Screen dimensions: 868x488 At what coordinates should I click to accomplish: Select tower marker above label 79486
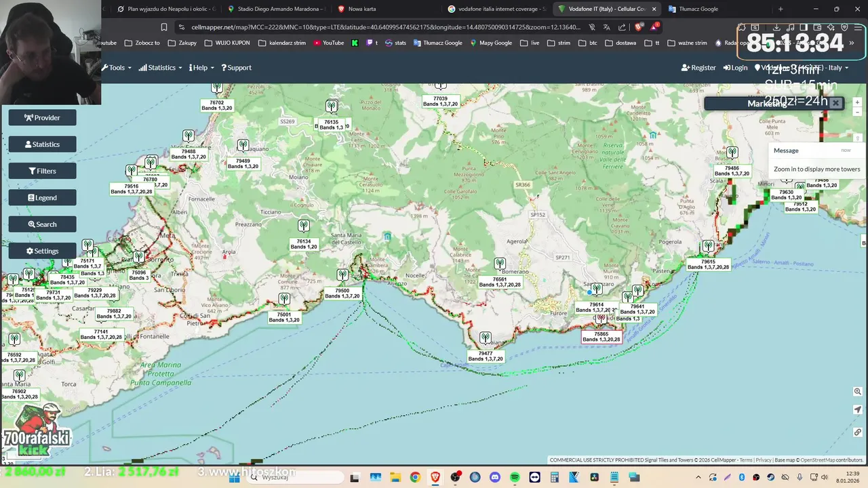pos(732,152)
